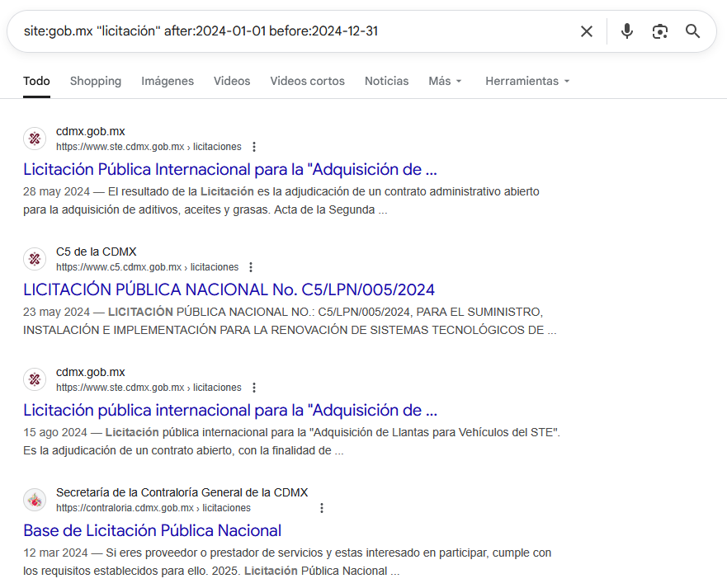Open the three-dot menu for the Llantas licitación result
Viewport: 727px width, 588px height.
[x=254, y=388]
